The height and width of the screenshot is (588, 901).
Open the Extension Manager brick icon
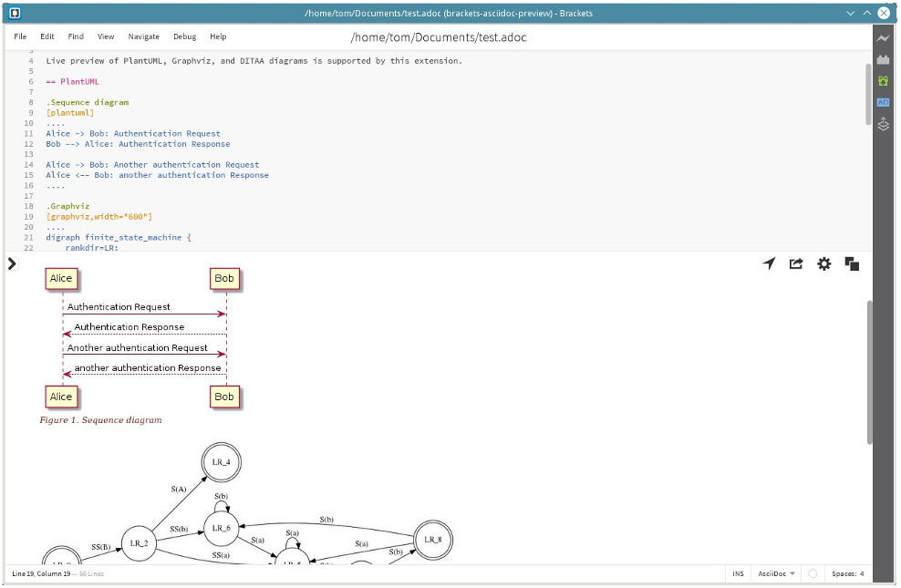883,59
